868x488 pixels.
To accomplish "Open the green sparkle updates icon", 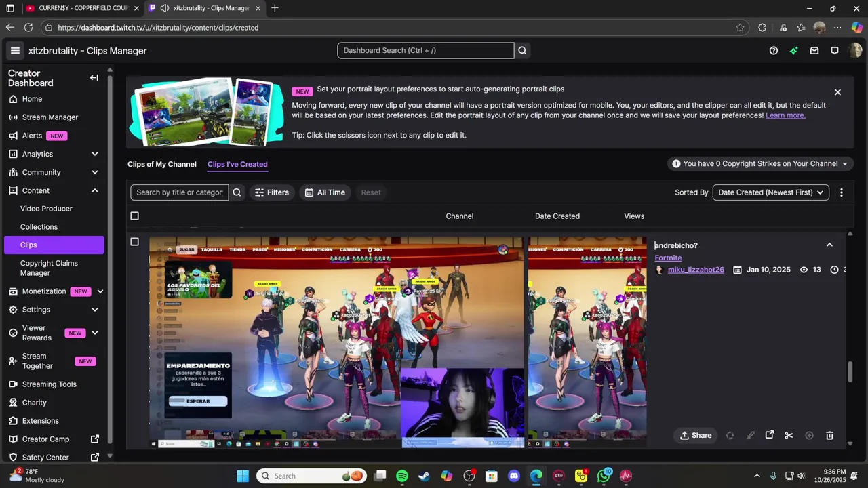I will coord(794,51).
